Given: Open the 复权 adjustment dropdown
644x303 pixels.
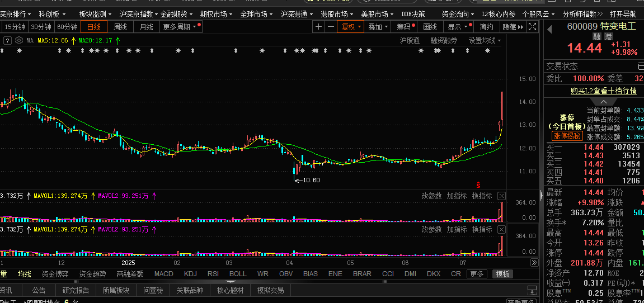Looking at the screenshot, I should click(x=350, y=27).
